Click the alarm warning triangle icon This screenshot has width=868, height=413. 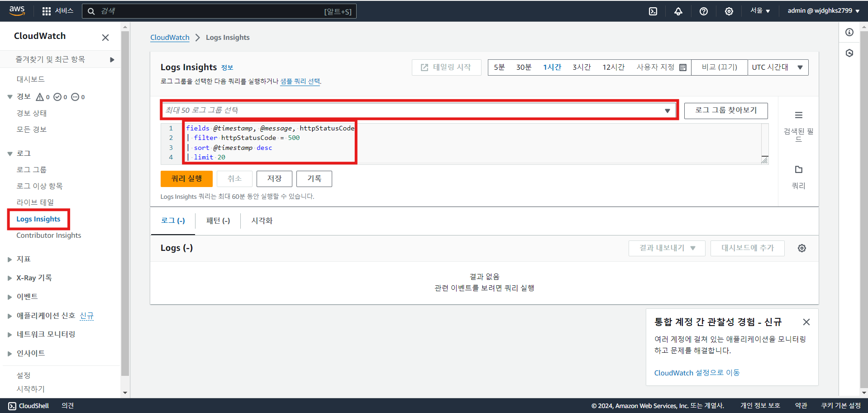[40, 97]
